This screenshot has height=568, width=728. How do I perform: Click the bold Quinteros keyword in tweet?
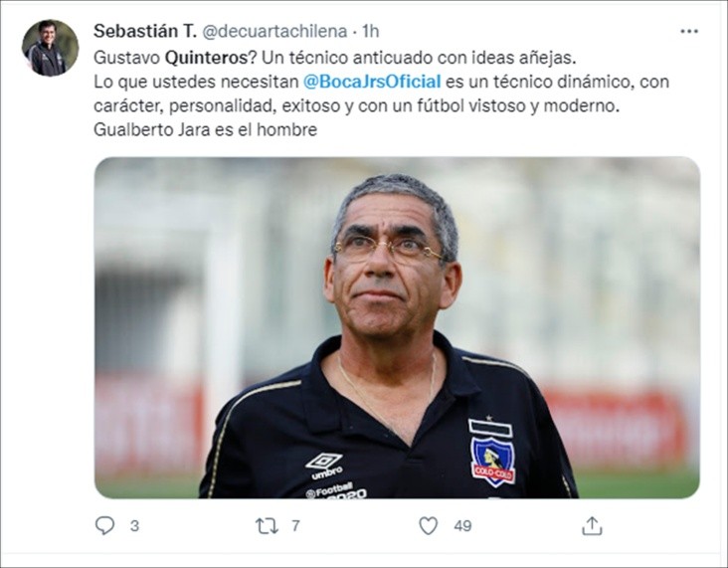coord(207,58)
